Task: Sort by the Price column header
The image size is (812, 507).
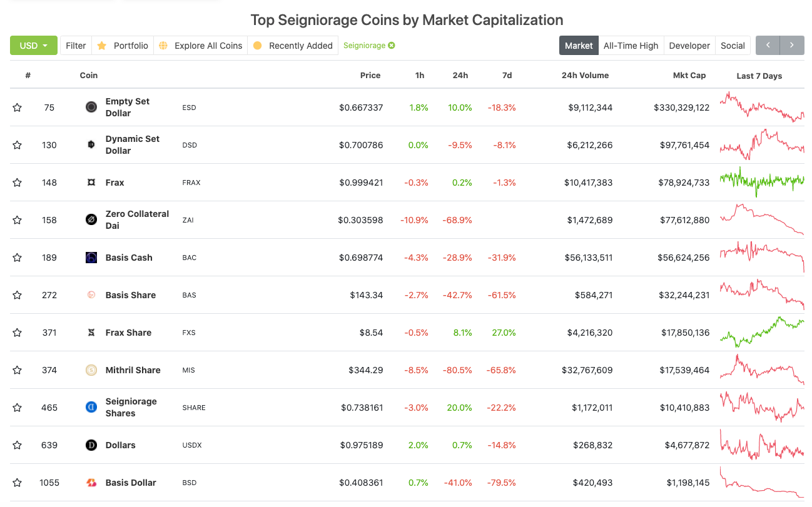Action: [x=370, y=75]
